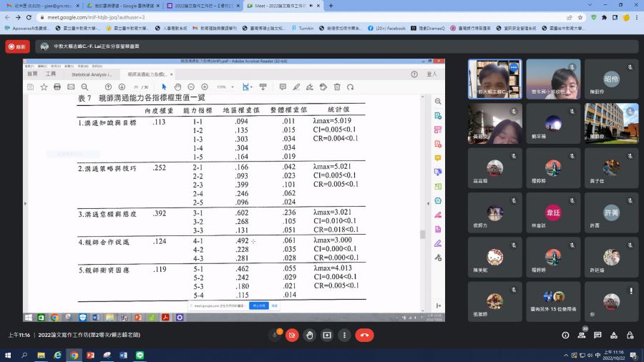Image resolution: width=644 pixels, height=362 pixels.
Task: Switch to the Google 雲端硬碟 browser tab
Action: pos(123,6)
